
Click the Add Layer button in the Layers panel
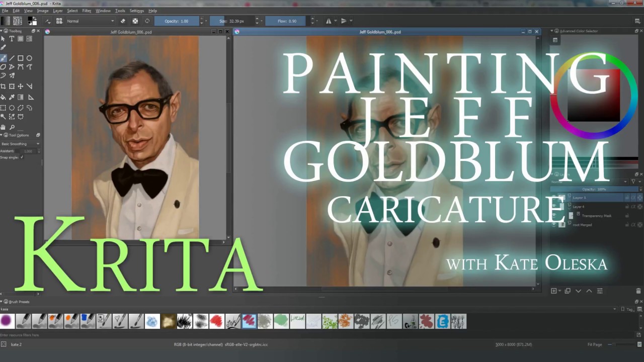pos(553,291)
